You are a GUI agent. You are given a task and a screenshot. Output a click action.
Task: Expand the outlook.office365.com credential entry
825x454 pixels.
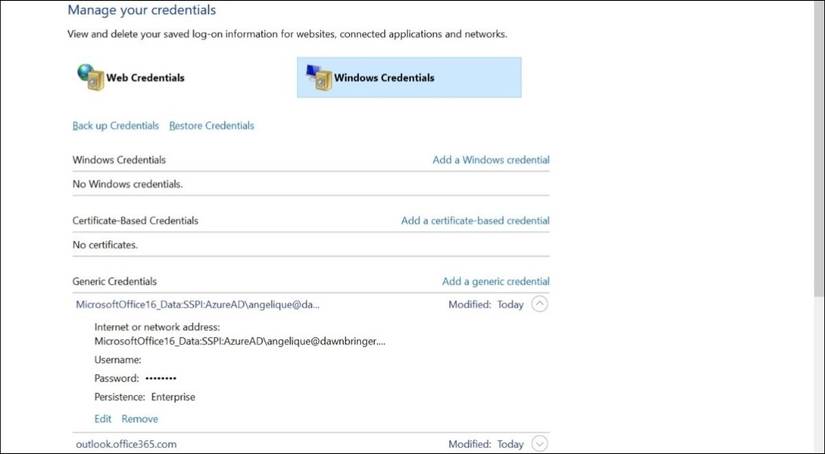click(x=539, y=444)
